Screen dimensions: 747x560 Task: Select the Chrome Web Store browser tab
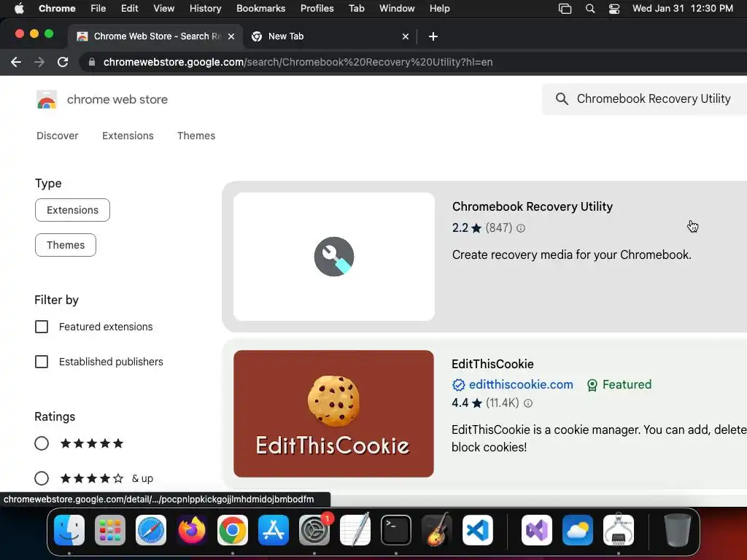point(155,36)
